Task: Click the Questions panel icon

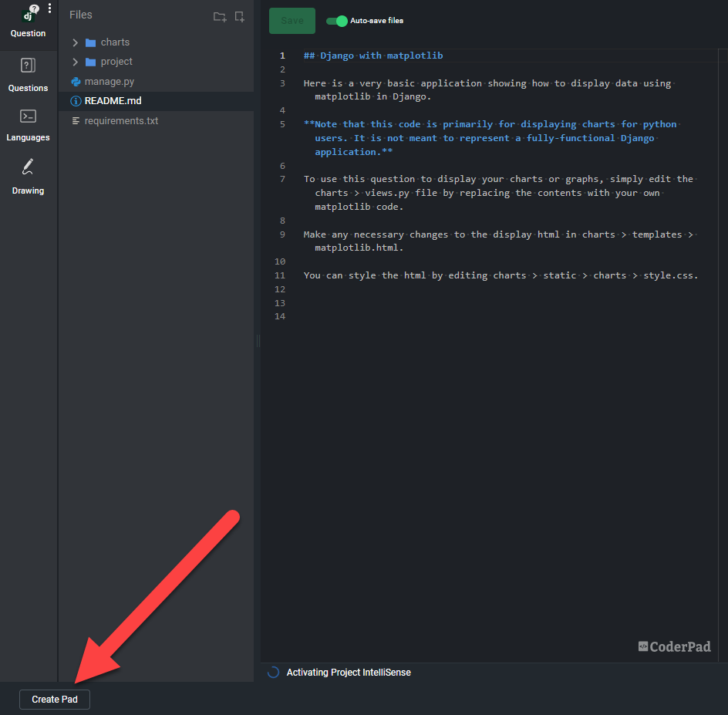Action: tap(28, 65)
